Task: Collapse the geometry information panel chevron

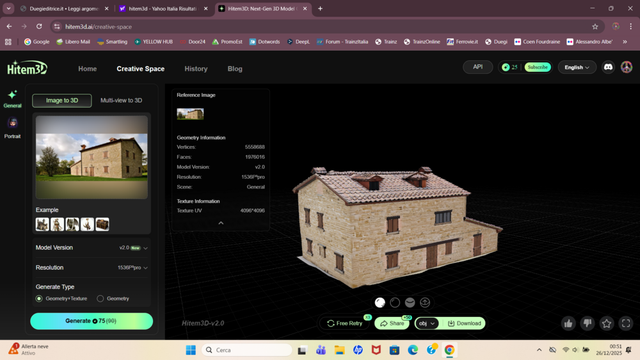Action: 221,223
